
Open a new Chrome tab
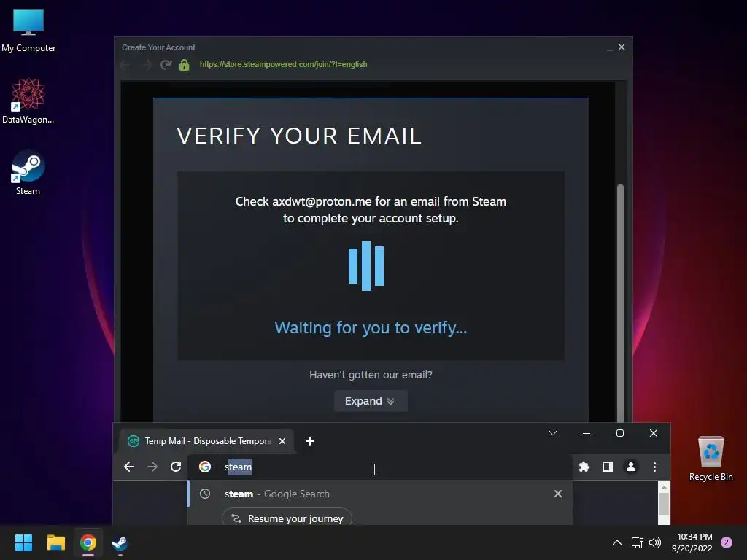click(x=309, y=441)
